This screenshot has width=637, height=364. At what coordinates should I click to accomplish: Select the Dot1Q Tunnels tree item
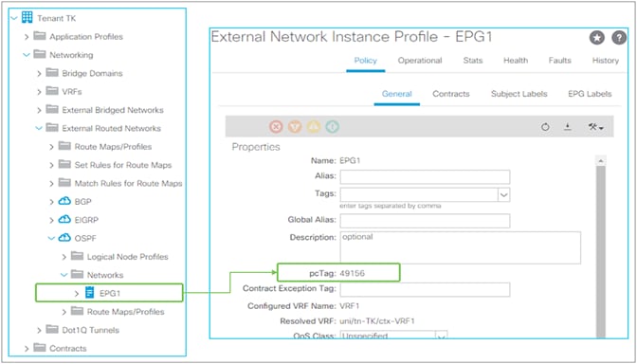(x=91, y=330)
